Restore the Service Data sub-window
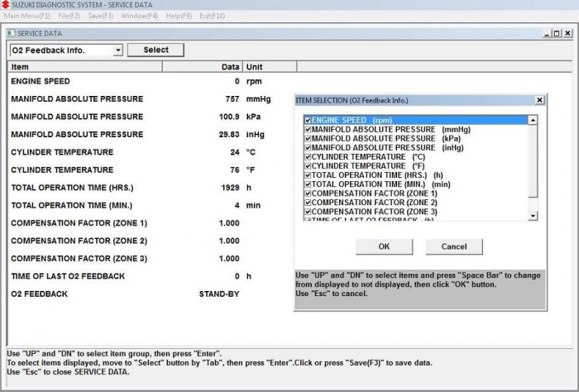Image resolution: width=579 pixels, height=392 pixels. (x=556, y=33)
